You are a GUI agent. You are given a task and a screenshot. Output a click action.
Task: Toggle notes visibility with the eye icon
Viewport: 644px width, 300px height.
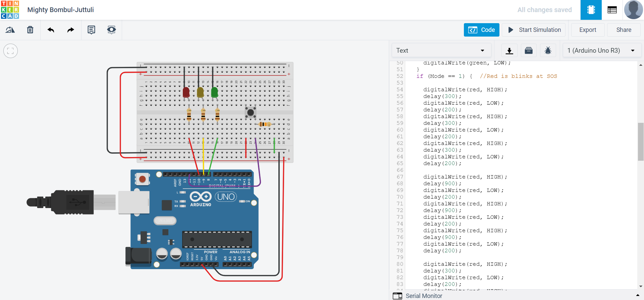point(111,30)
